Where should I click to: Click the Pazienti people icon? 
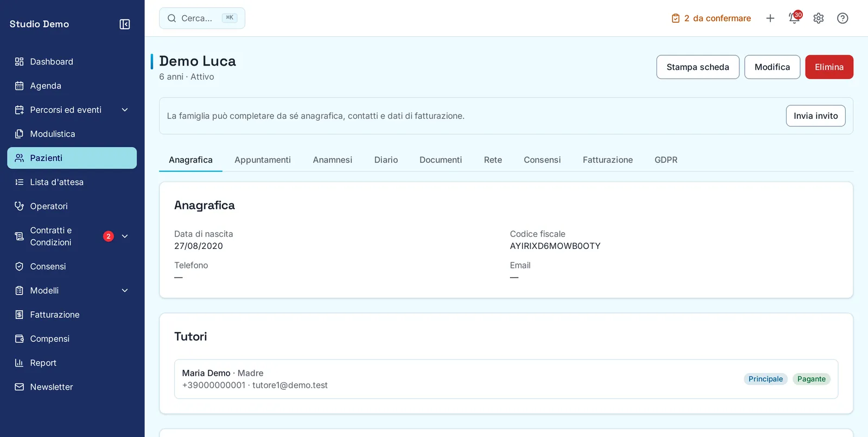click(x=20, y=158)
